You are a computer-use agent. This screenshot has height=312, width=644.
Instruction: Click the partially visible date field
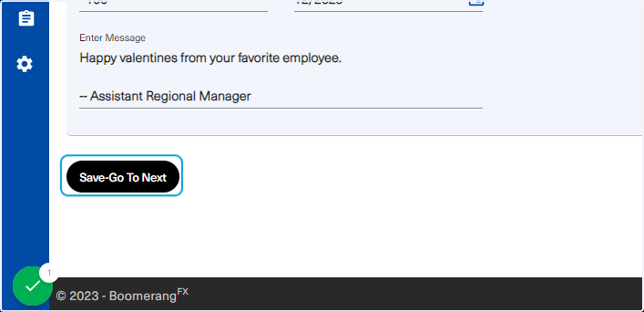click(x=388, y=4)
